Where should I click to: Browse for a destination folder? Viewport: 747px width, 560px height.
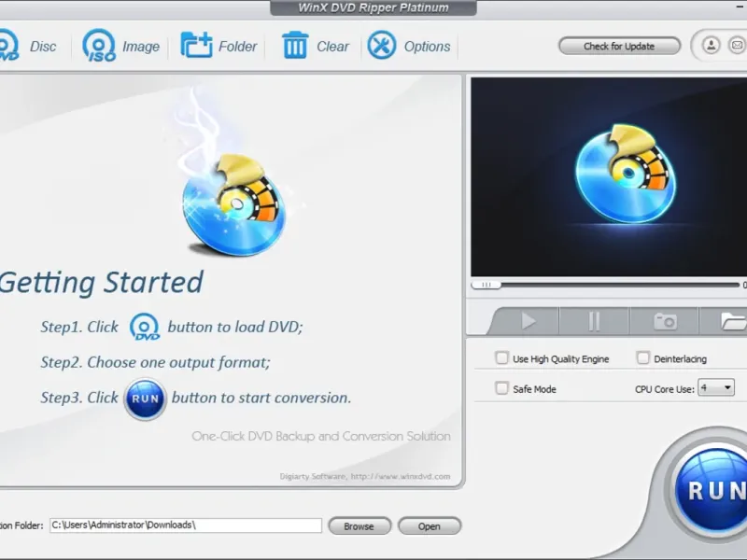[x=359, y=526]
